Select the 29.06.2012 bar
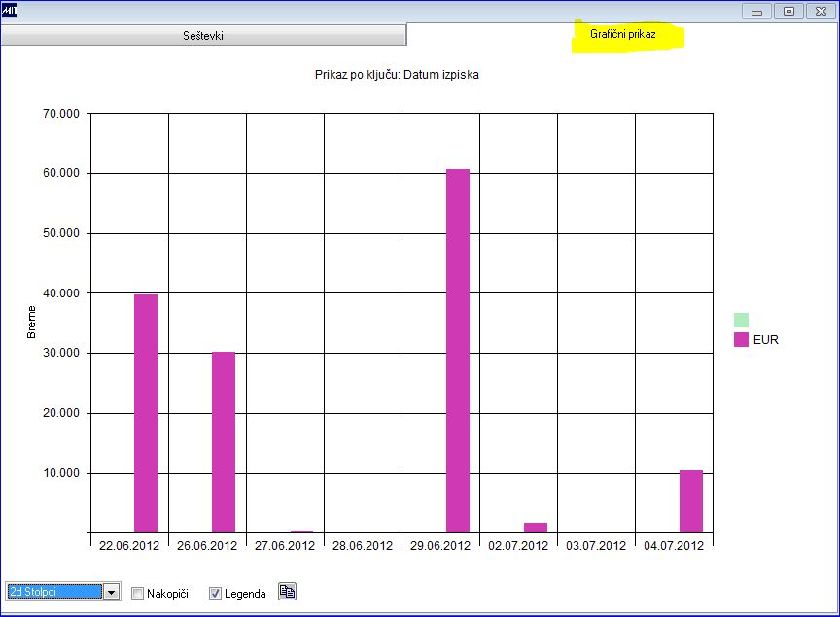This screenshot has width=840, height=617. click(x=458, y=351)
